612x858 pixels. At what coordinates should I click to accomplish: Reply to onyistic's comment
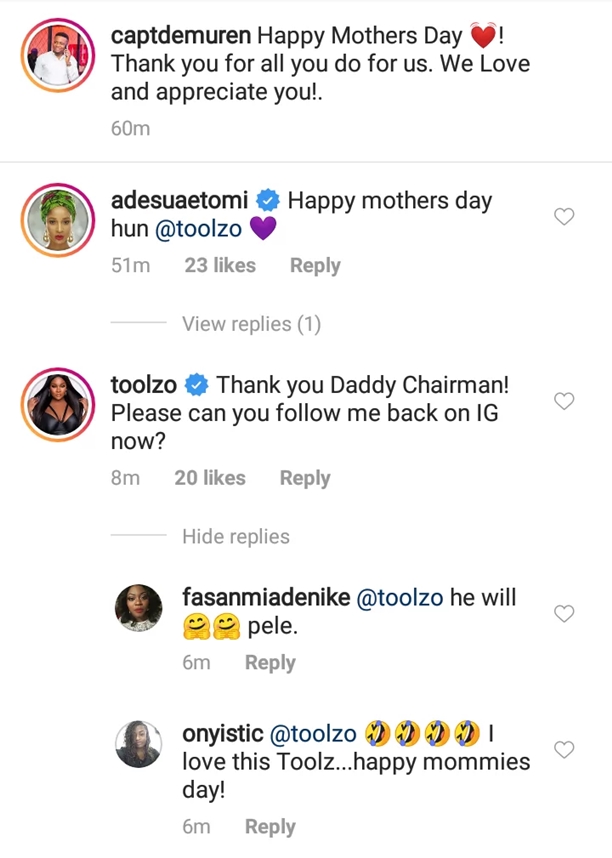[x=270, y=827]
